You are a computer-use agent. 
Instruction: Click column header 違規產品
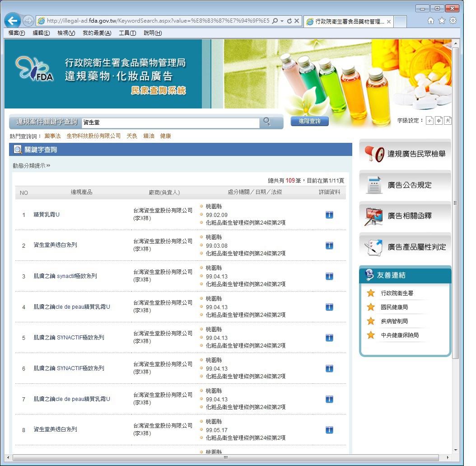pyautogui.click(x=81, y=192)
